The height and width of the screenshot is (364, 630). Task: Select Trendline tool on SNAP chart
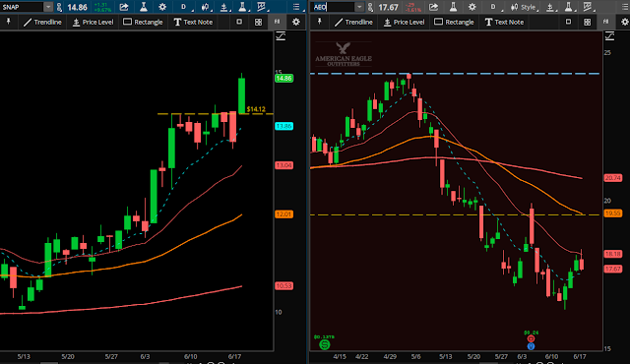(42, 22)
